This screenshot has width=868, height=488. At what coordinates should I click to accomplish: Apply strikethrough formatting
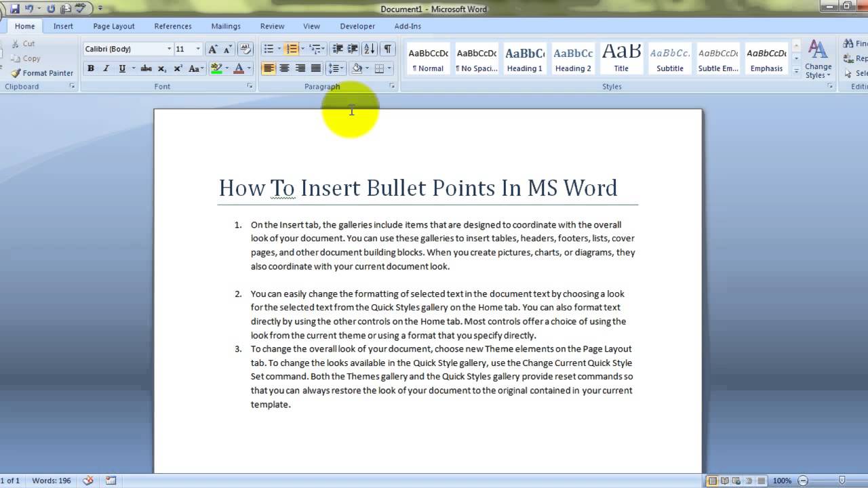[146, 68]
